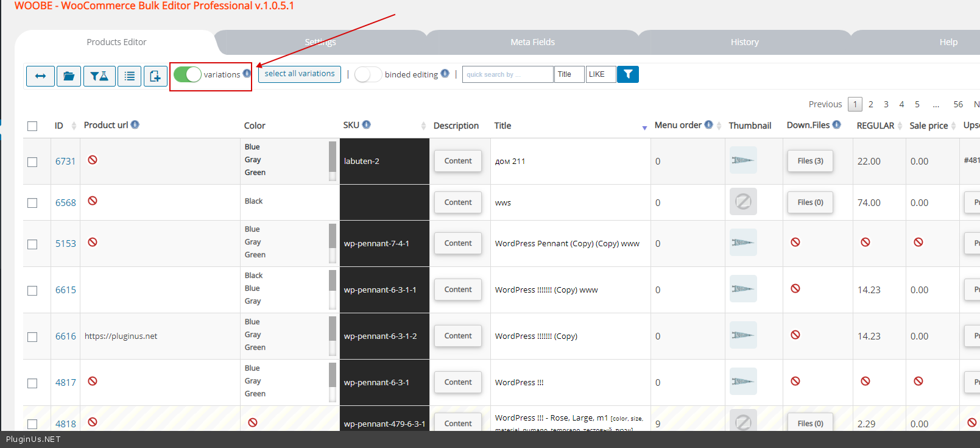Turn off the variations toggle

click(187, 74)
